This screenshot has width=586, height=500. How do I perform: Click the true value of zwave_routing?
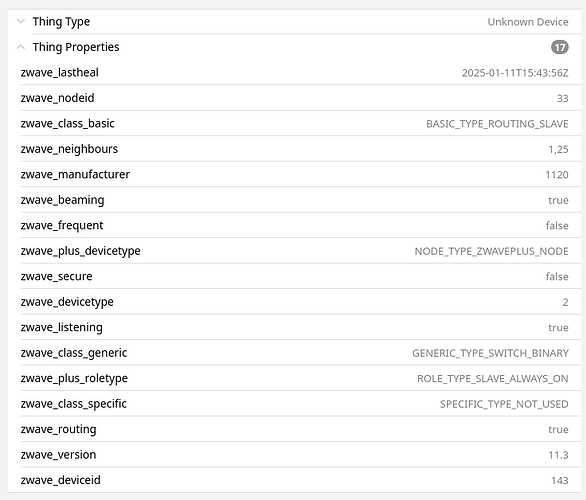558,430
